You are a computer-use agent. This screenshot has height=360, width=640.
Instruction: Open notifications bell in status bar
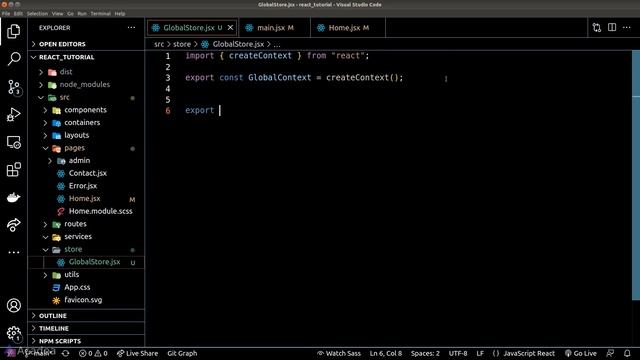(x=627, y=353)
